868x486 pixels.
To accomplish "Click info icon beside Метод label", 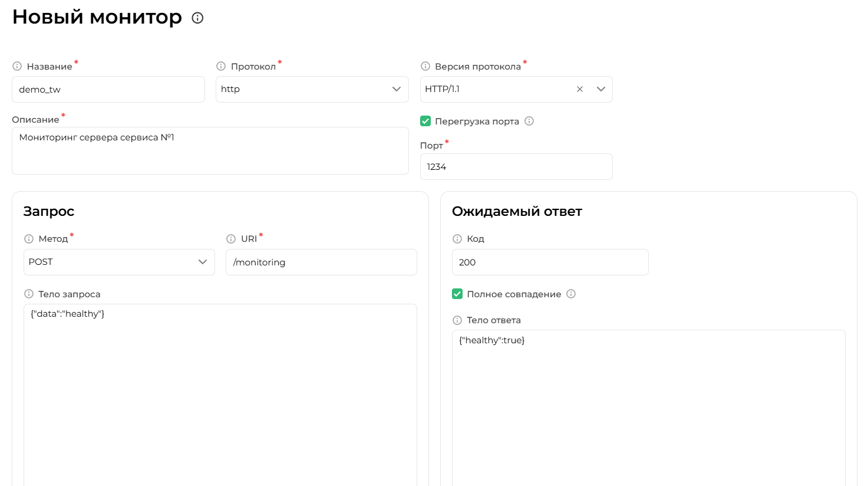I will pos(29,239).
